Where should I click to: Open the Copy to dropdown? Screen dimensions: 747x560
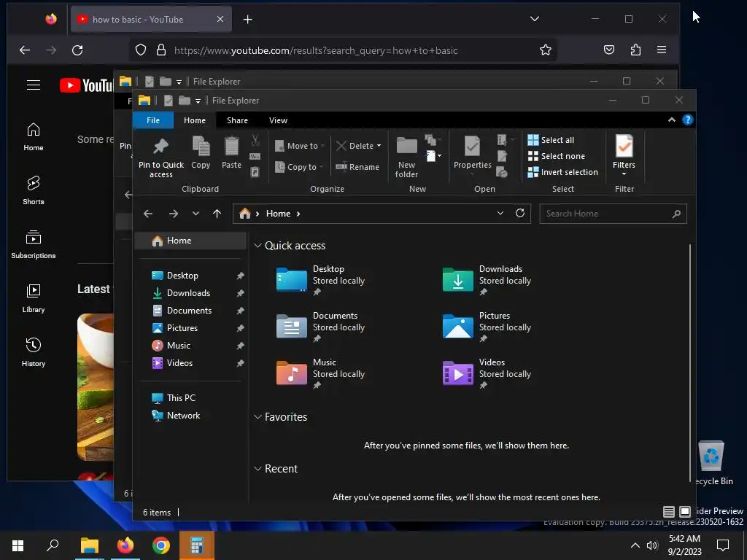tap(298, 167)
